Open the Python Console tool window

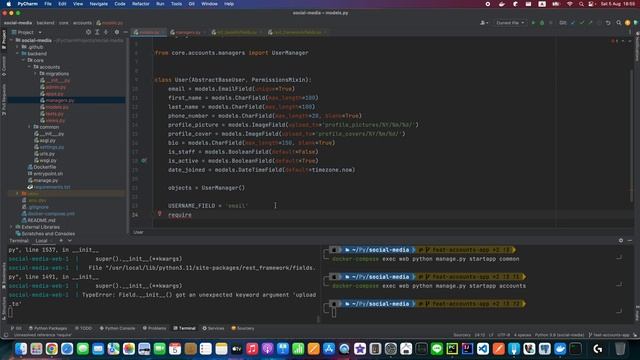pos(117,328)
